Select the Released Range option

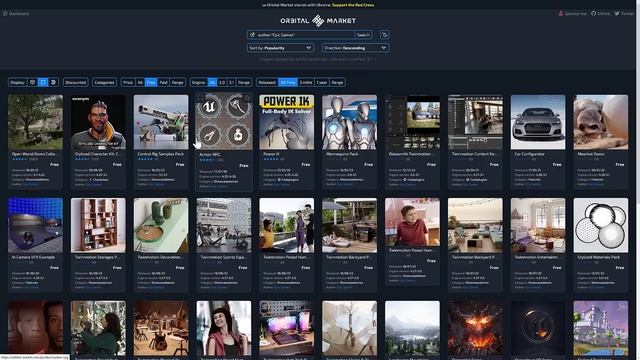pos(337,82)
